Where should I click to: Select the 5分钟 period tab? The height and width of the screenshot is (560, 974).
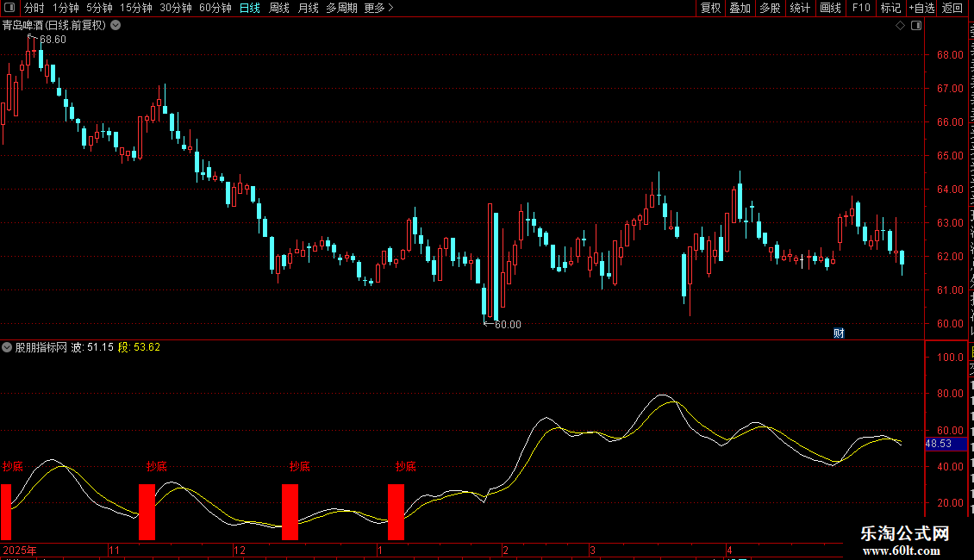point(99,8)
